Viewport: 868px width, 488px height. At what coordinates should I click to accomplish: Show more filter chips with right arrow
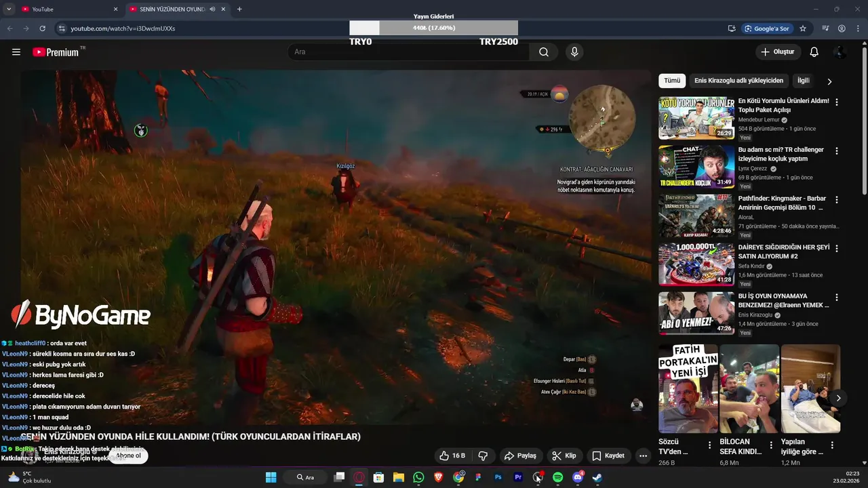pos(829,81)
